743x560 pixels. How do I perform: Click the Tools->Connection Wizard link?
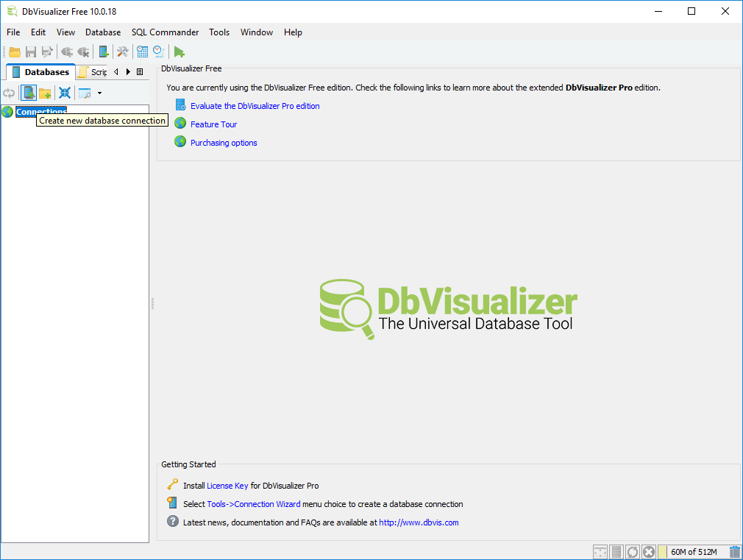click(254, 504)
